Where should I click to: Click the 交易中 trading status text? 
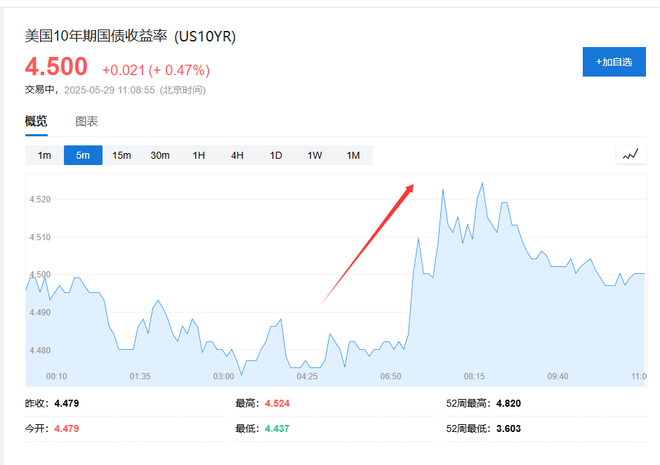(40, 90)
